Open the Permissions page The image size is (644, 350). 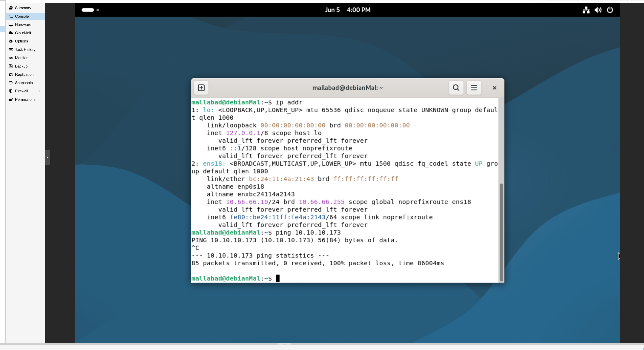tap(25, 99)
